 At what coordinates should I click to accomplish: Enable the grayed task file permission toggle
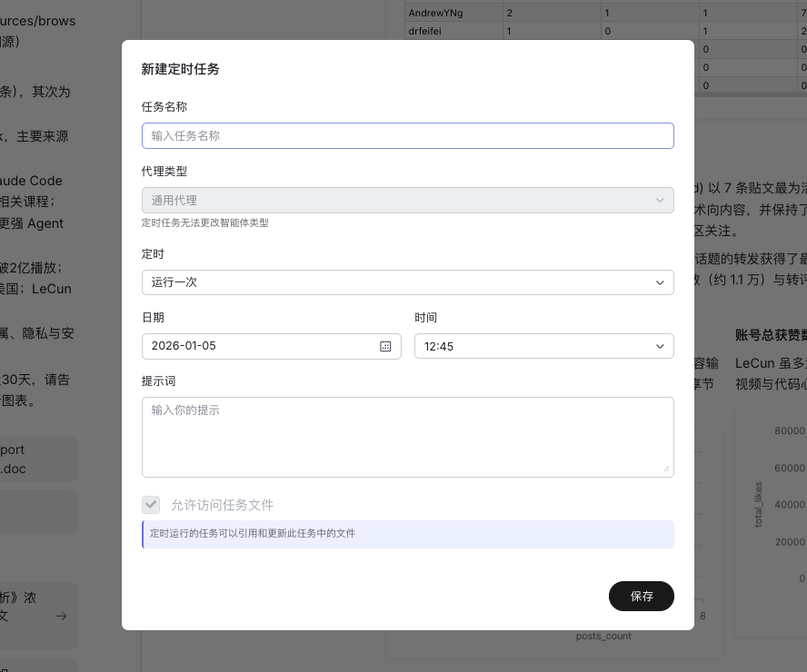[151, 505]
